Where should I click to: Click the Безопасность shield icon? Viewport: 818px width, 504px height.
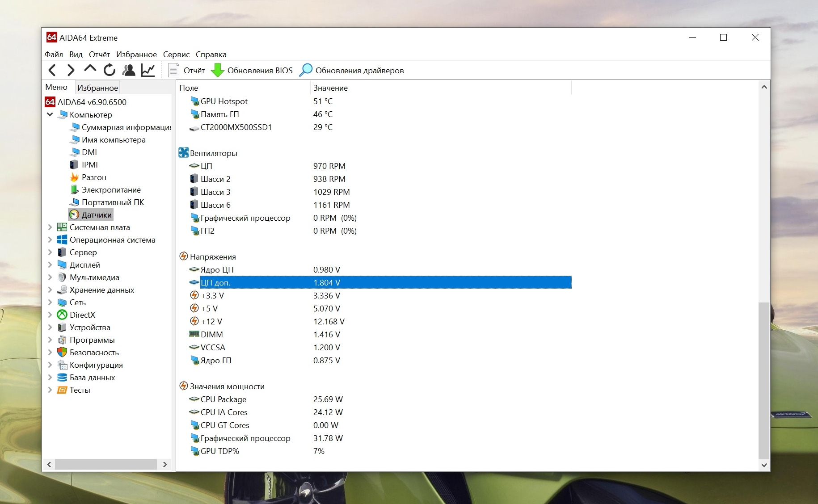click(62, 353)
